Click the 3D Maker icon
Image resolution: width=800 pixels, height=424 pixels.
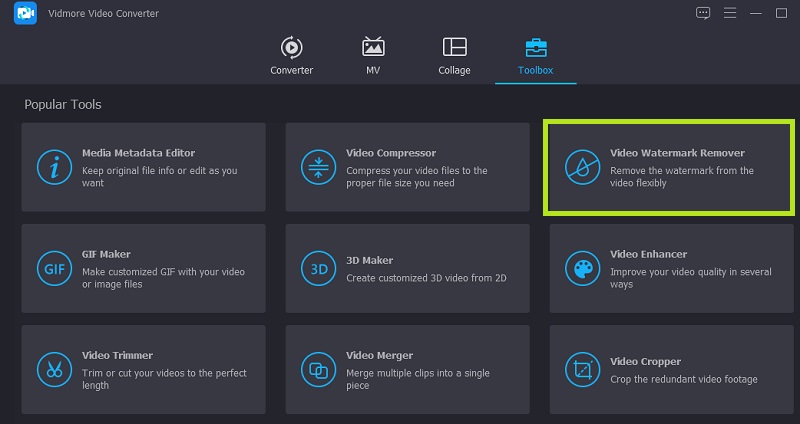pos(317,268)
